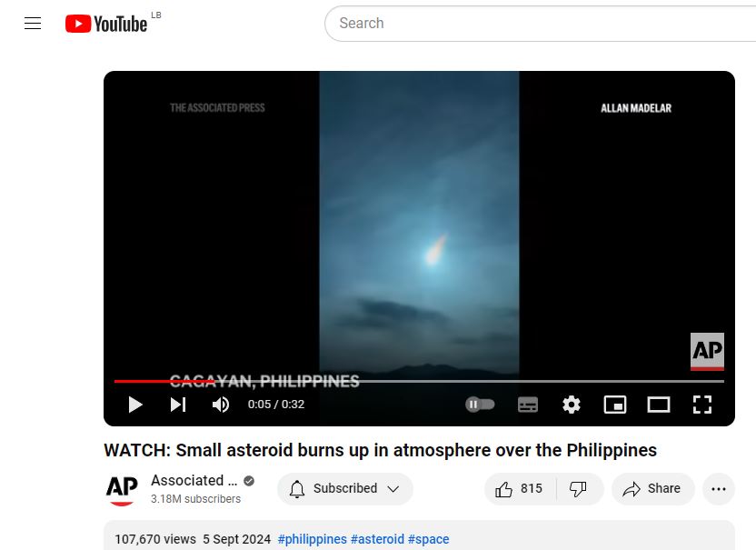Open the Share dialog
This screenshot has width=756, height=550.
coord(652,489)
